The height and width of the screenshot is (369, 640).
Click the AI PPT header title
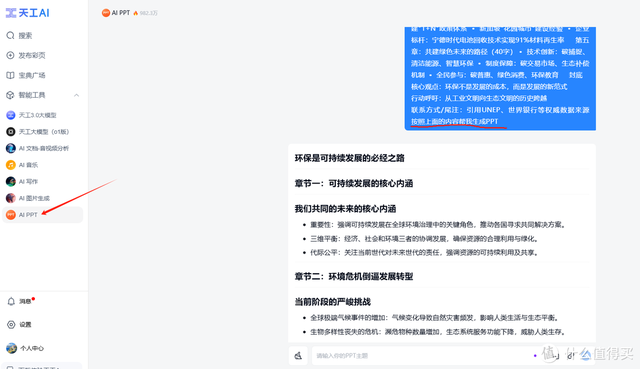coord(121,13)
